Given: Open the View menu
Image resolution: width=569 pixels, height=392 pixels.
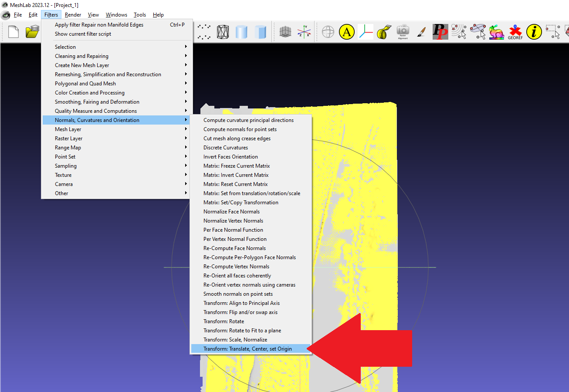Looking at the screenshot, I should tap(93, 15).
